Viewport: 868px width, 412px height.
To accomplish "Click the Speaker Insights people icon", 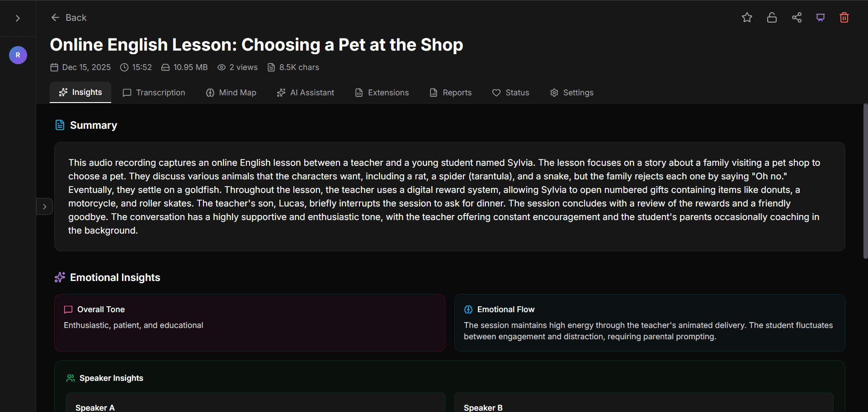I will (71, 378).
